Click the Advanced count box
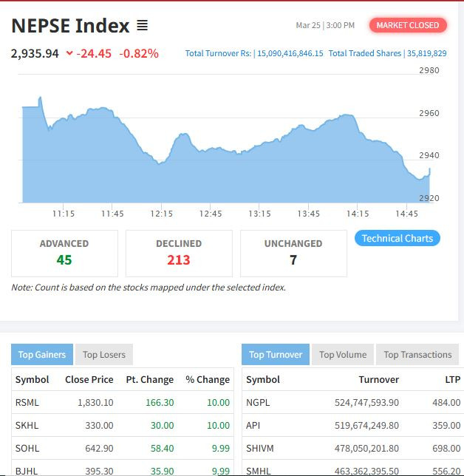 [x=64, y=253]
